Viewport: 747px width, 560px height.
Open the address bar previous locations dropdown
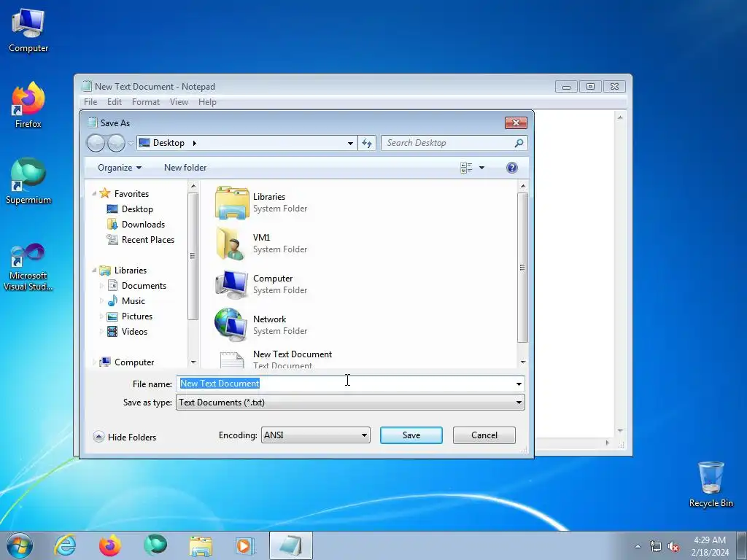[350, 143]
